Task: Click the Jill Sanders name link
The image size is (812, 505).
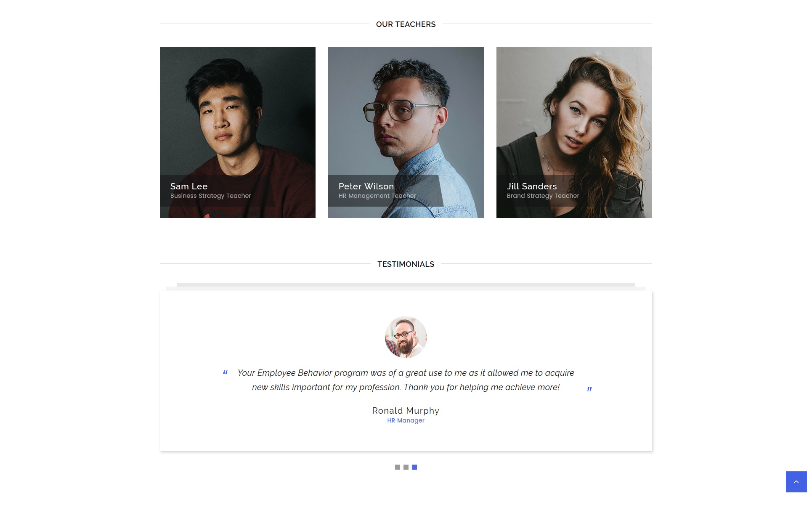Action: tap(532, 186)
